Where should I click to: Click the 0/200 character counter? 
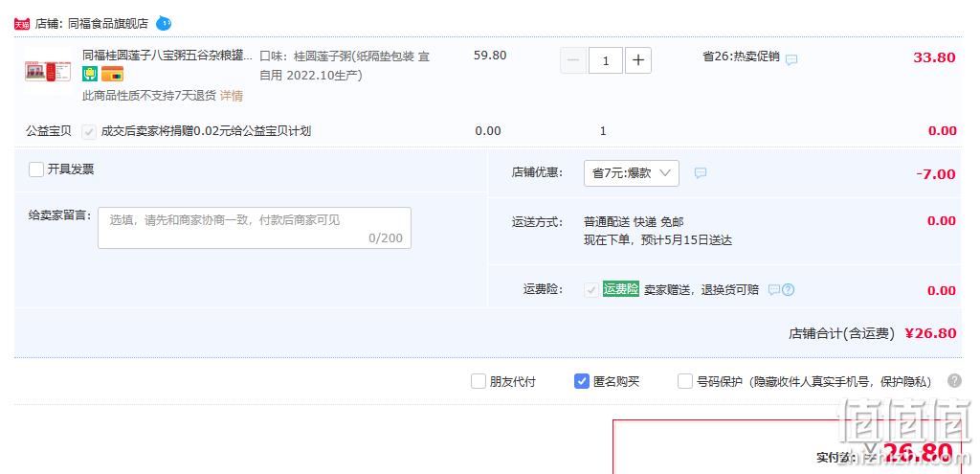pyautogui.click(x=386, y=238)
